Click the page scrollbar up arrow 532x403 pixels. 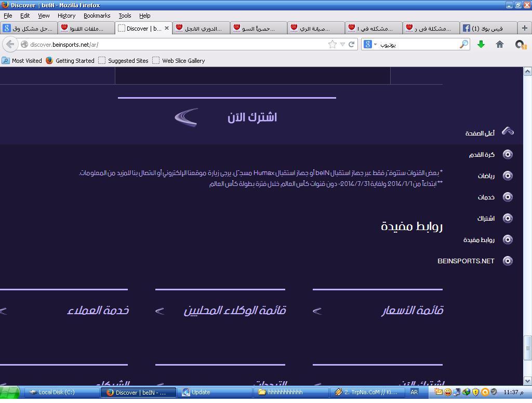528,71
